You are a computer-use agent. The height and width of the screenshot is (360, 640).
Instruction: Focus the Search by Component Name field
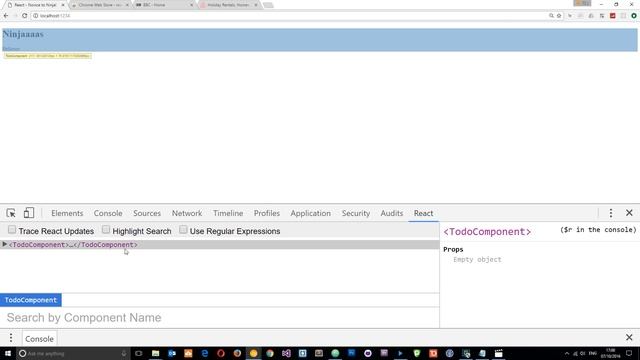[x=220, y=318]
